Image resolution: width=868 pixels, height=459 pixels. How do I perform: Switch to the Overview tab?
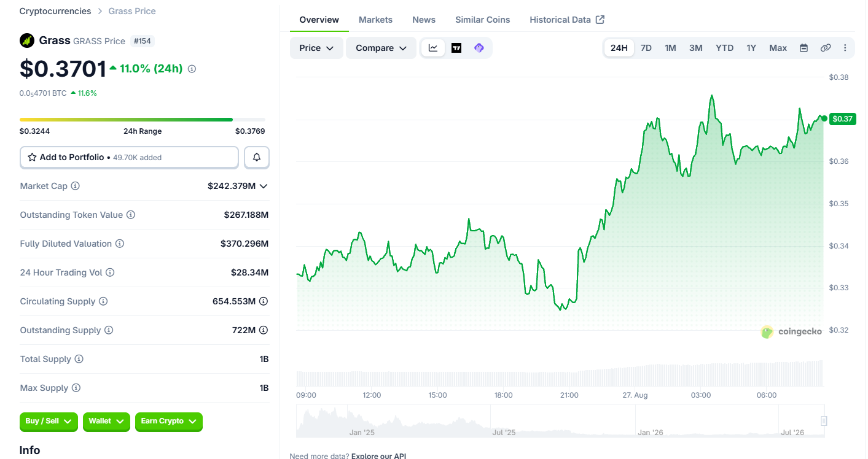pos(319,20)
